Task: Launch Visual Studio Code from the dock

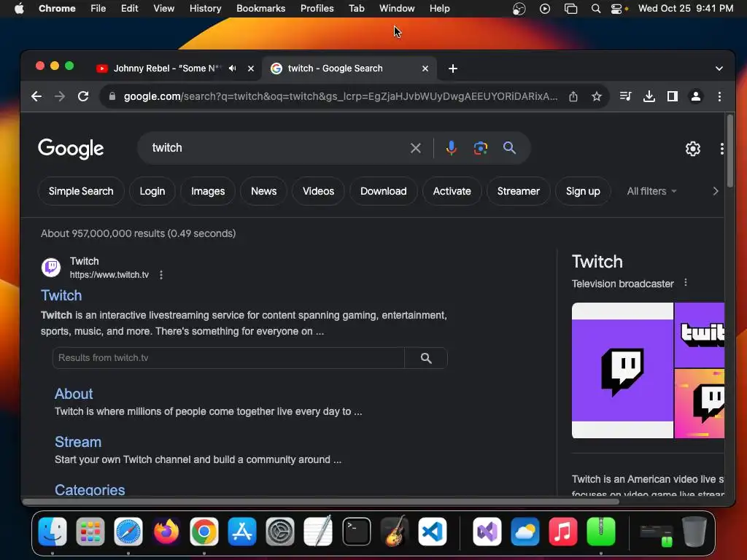Action: pos(432,531)
